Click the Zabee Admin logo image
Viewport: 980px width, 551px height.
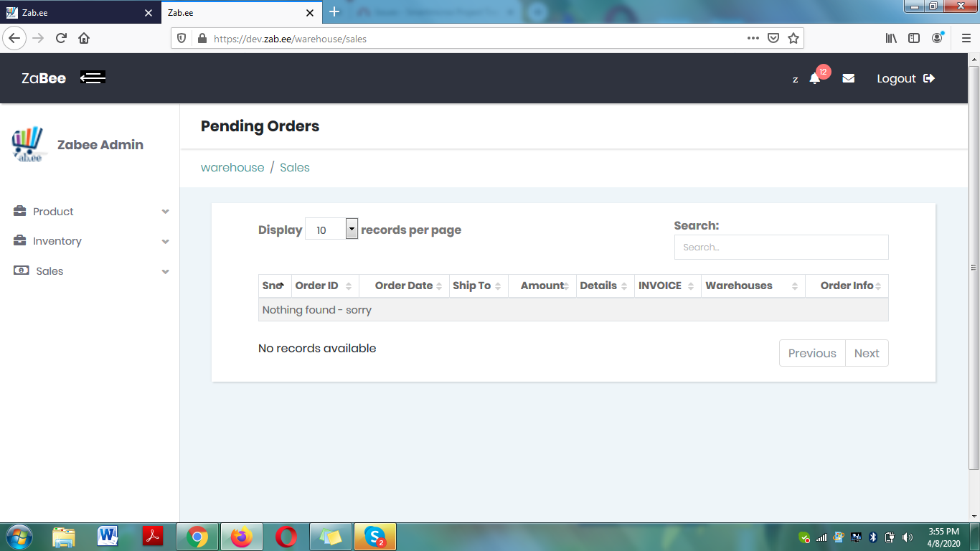pyautogui.click(x=29, y=144)
